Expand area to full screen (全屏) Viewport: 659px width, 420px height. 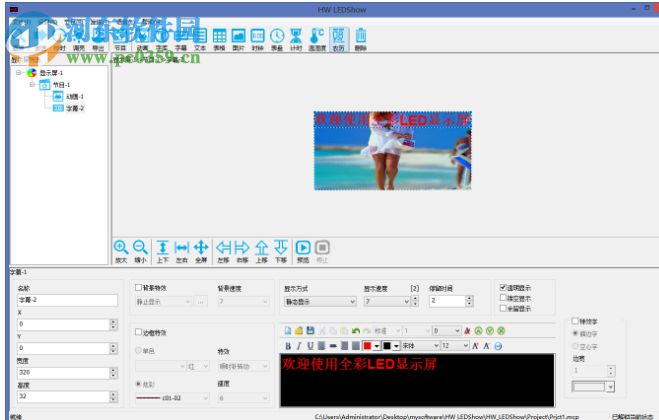[201, 251]
